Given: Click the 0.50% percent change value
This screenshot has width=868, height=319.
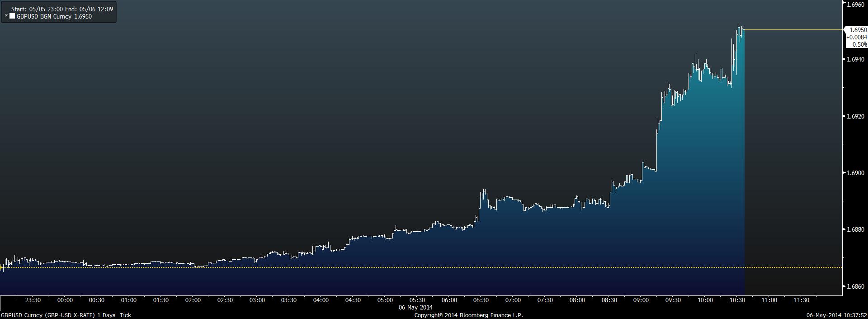Looking at the screenshot, I should 859,44.
